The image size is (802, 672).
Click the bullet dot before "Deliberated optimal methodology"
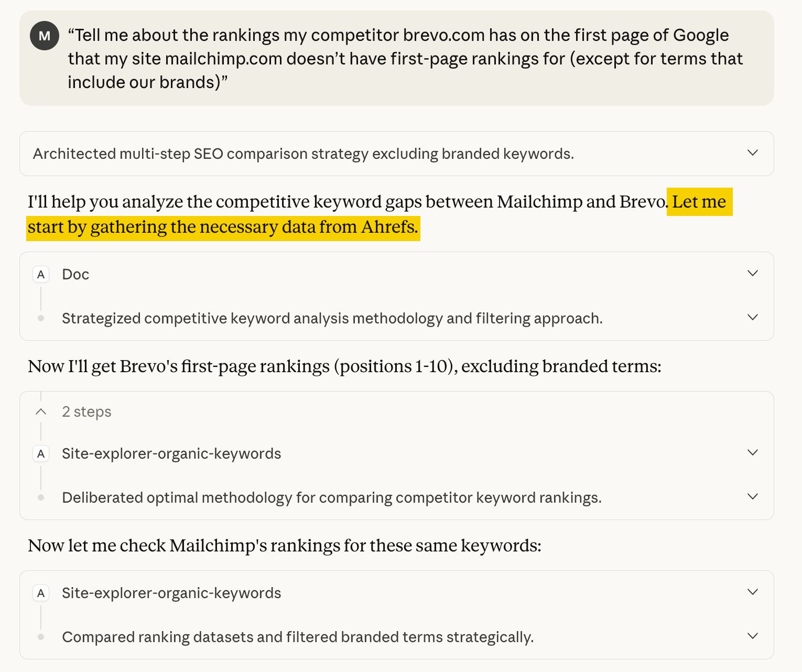pos(41,497)
